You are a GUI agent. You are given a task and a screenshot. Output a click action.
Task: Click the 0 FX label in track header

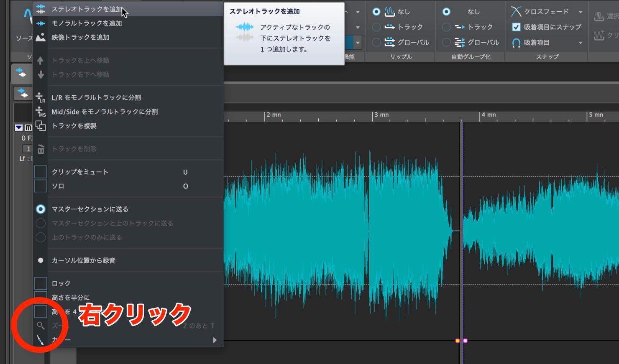coord(26,138)
